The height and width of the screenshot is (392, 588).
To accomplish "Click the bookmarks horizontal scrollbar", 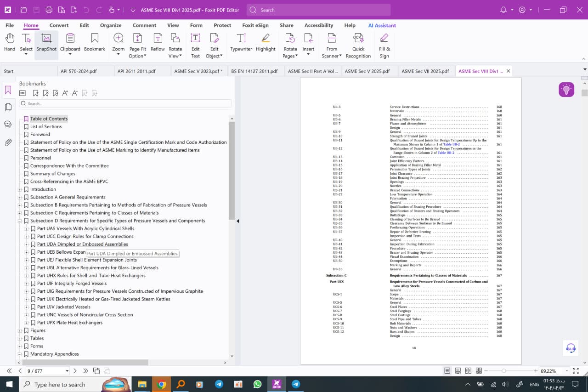I will coord(85,363).
